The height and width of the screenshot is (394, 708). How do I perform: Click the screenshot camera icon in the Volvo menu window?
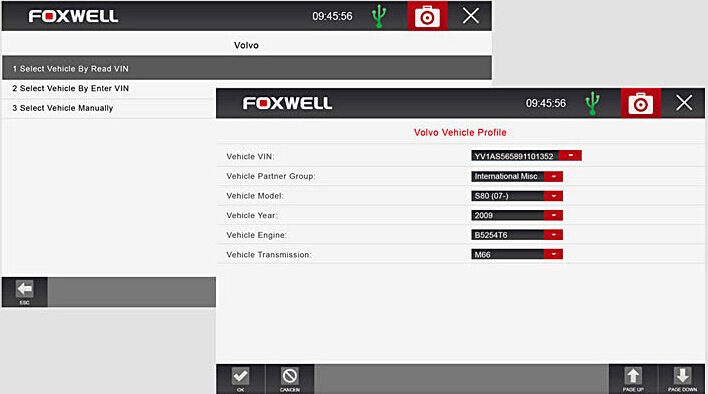[427, 16]
